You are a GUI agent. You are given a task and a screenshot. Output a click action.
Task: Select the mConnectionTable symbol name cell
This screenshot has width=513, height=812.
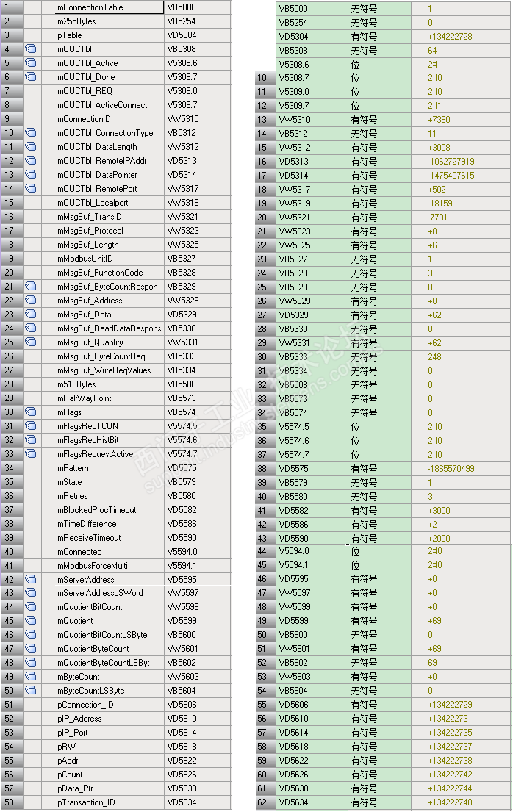[110, 7]
